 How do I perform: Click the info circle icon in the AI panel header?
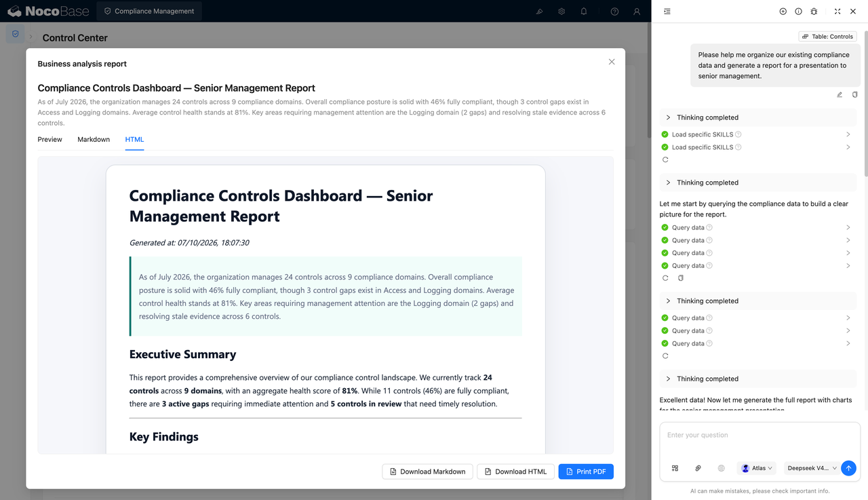[x=798, y=12]
